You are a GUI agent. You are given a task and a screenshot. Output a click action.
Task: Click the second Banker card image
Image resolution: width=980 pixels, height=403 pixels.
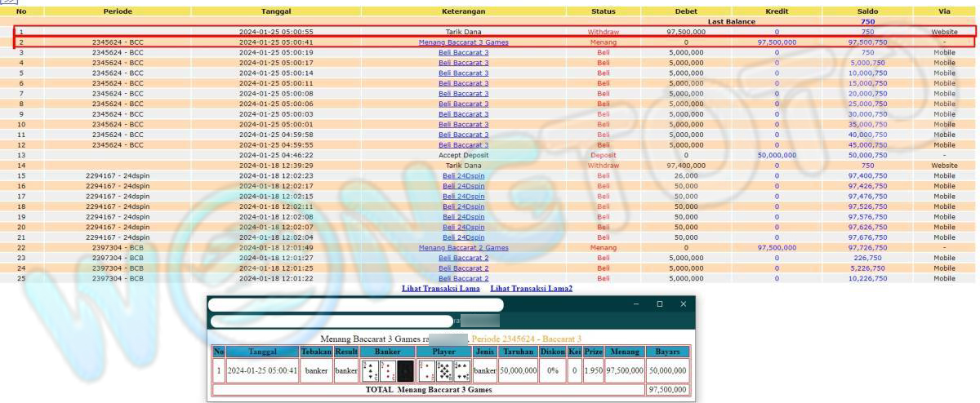tap(388, 371)
